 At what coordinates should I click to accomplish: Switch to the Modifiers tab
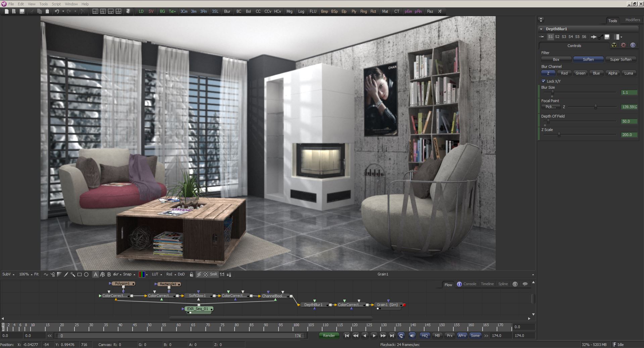(x=632, y=20)
